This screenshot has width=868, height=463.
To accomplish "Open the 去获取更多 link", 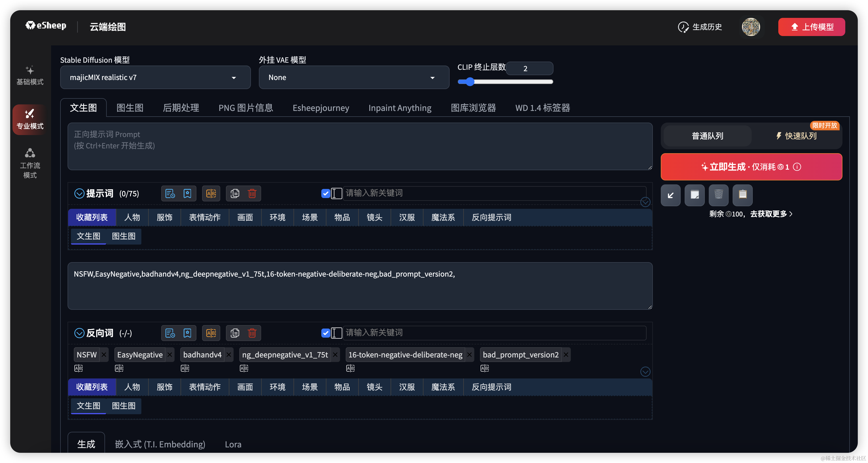I will click(x=771, y=214).
